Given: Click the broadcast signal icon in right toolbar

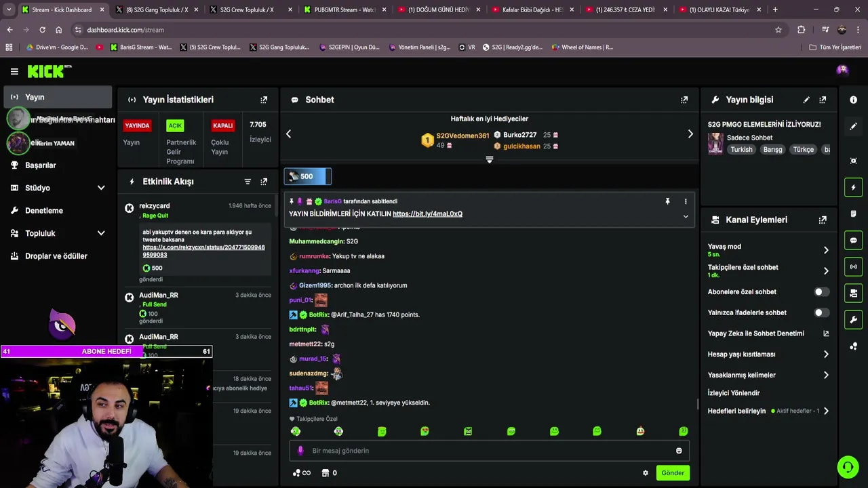Looking at the screenshot, I should coord(853,266).
